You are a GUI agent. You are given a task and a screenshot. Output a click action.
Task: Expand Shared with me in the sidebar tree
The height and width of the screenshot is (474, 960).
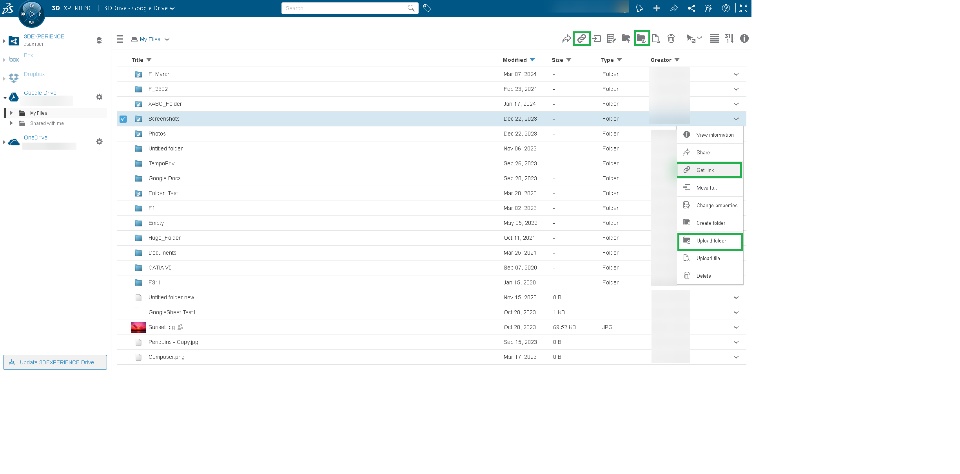pos(11,123)
